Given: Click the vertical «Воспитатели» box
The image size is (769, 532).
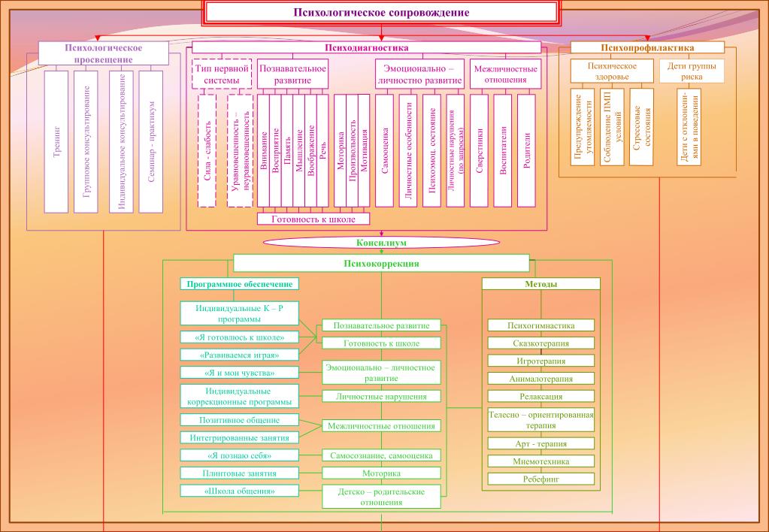Looking at the screenshot, I should point(503,150).
